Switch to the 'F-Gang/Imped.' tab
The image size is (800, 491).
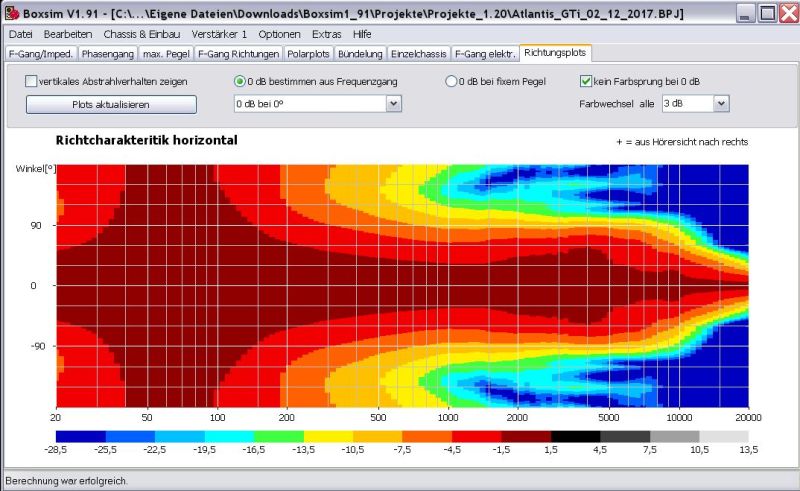pos(40,53)
